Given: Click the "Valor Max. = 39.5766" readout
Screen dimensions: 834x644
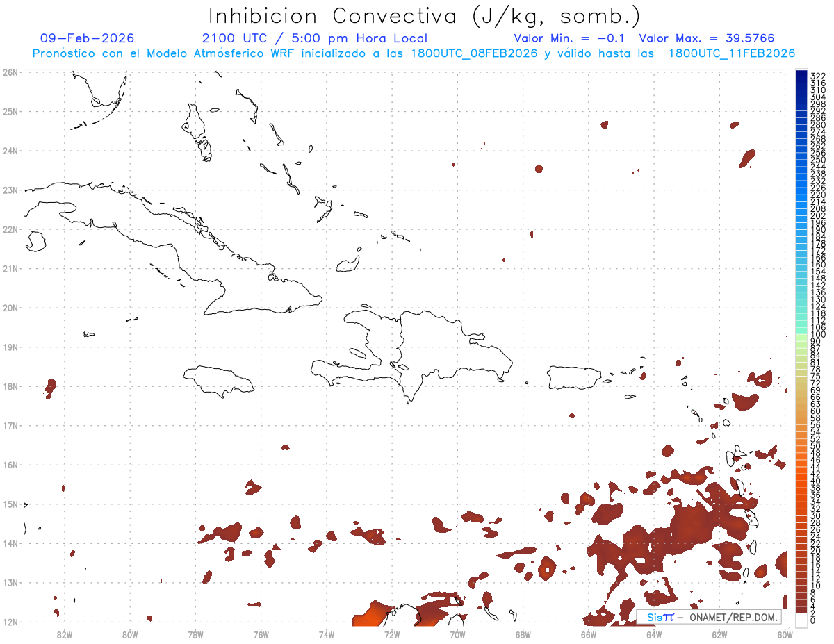Looking at the screenshot, I should (x=707, y=38).
